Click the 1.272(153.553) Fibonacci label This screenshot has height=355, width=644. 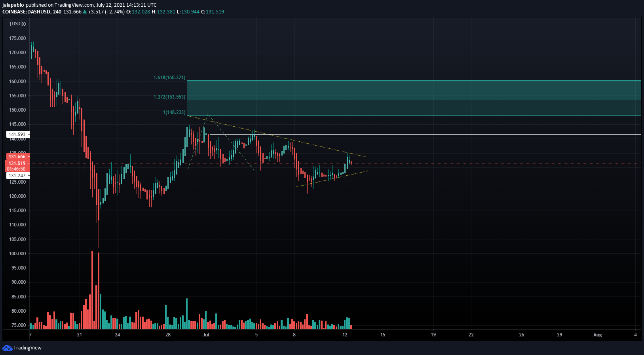click(169, 97)
